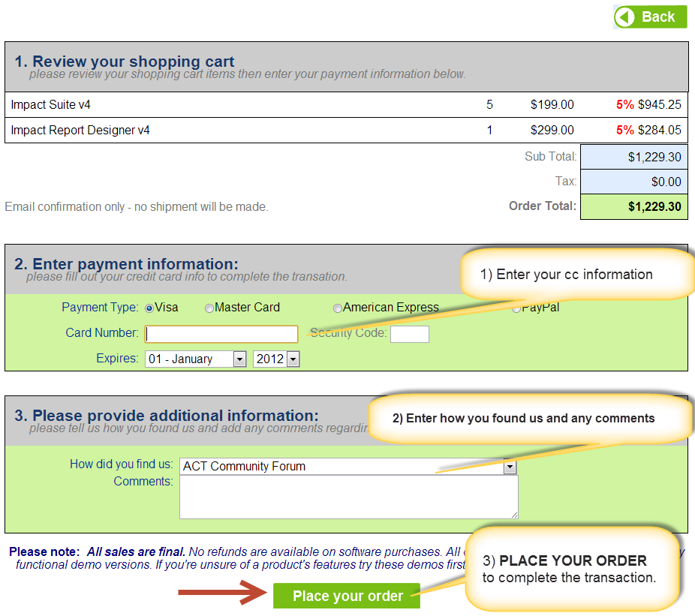This screenshot has height=616, width=695.
Task: Select the Visa payment type
Action: (149, 308)
